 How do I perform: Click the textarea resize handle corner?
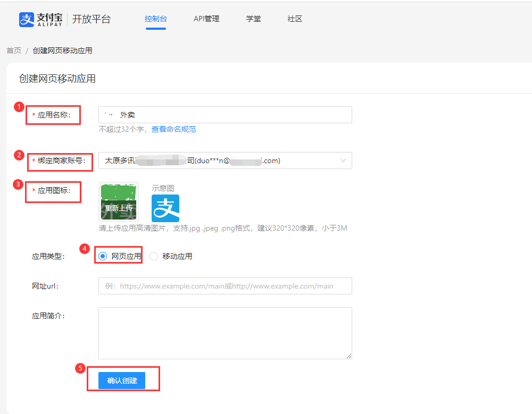click(349, 356)
